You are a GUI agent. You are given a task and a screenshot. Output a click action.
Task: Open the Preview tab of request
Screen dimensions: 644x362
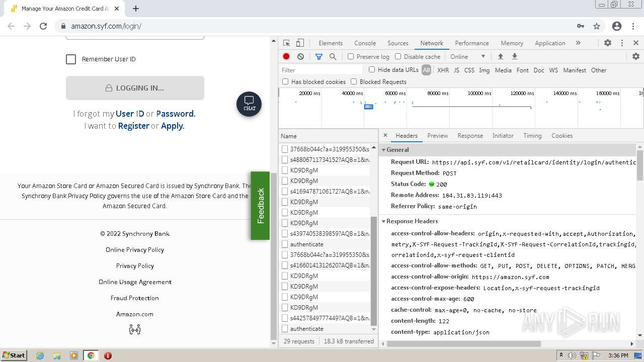coord(438,136)
